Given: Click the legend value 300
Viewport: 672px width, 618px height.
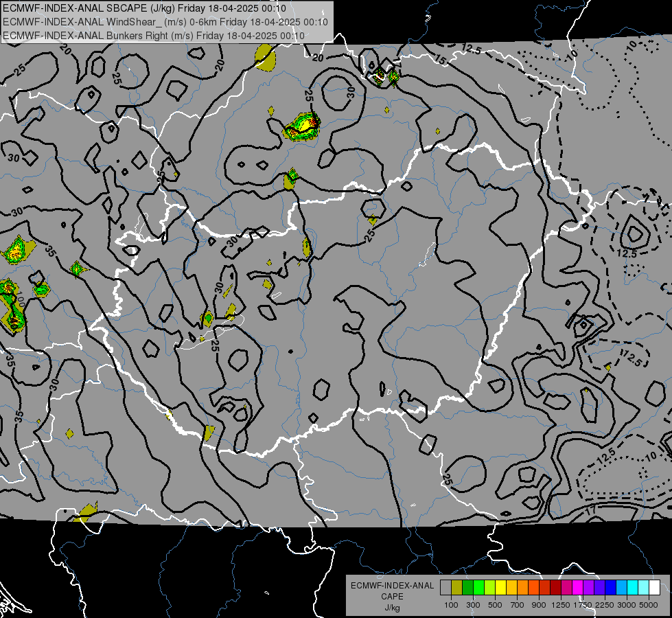Looking at the screenshot, I should (473, 605).
